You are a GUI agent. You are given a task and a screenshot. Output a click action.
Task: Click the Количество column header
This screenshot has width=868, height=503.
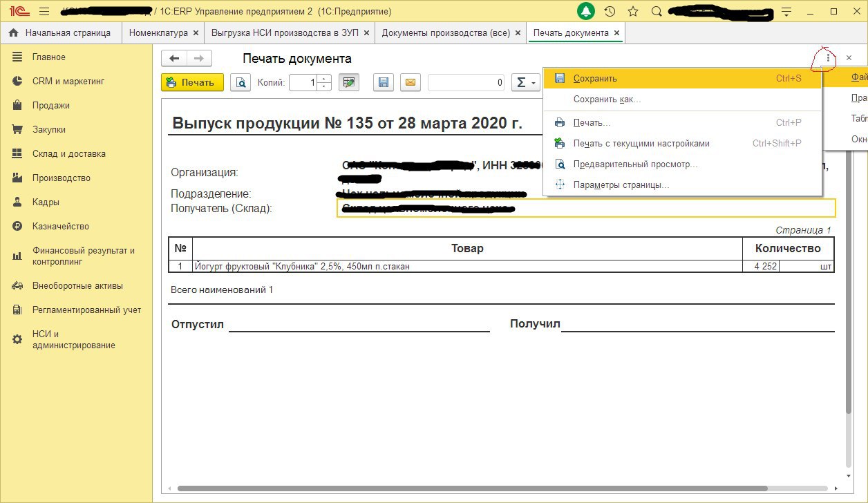pos(789,248)
